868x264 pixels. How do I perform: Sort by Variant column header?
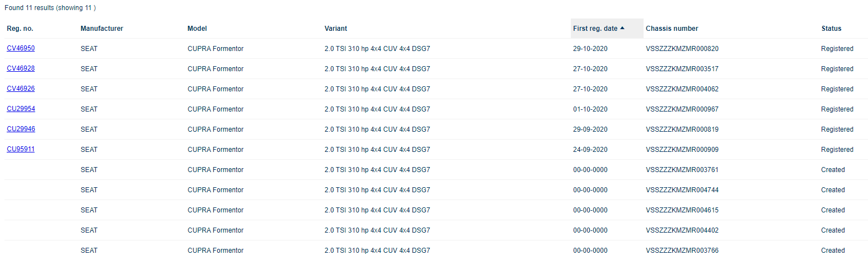[336, 29]
